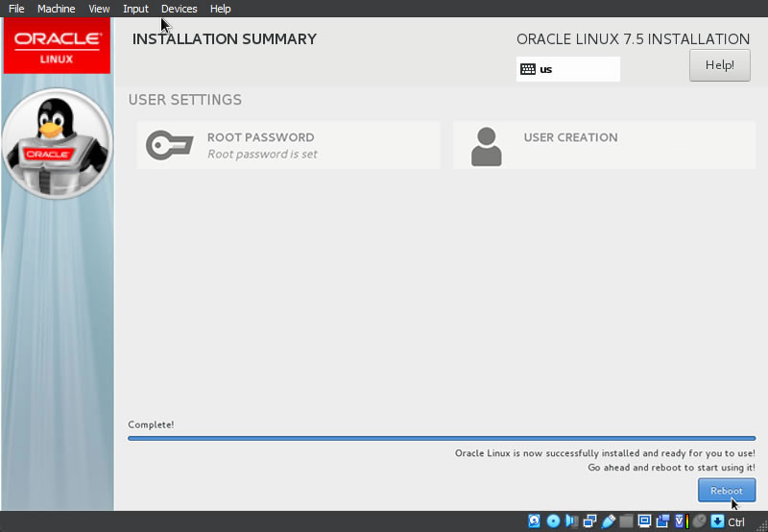Click the Help! button
768x532 pixels.
(719, 65)
